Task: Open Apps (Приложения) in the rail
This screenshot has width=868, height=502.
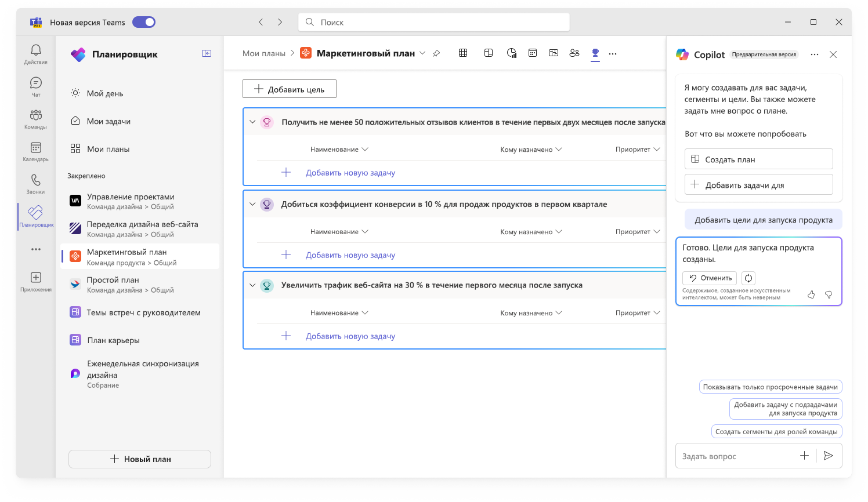Action: pos(36,281)
